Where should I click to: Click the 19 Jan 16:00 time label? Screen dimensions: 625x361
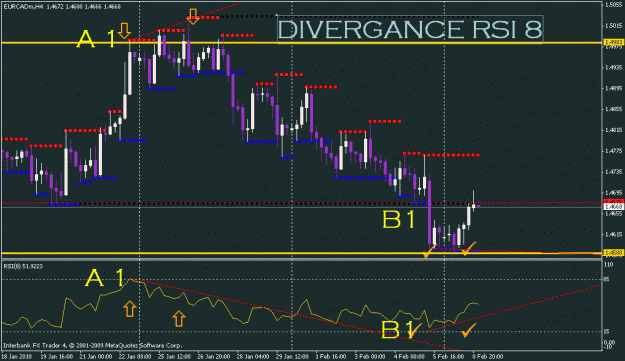[57, 356]
